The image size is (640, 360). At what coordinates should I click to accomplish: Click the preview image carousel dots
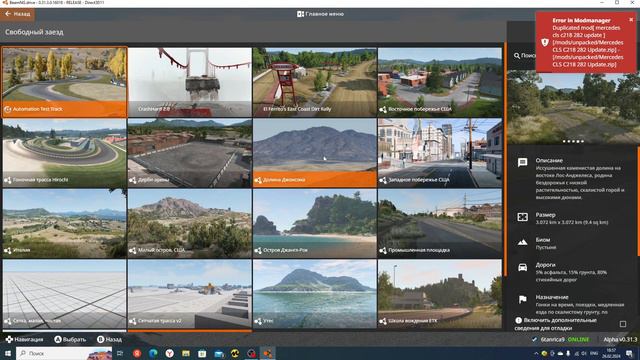tap(573, 141)
